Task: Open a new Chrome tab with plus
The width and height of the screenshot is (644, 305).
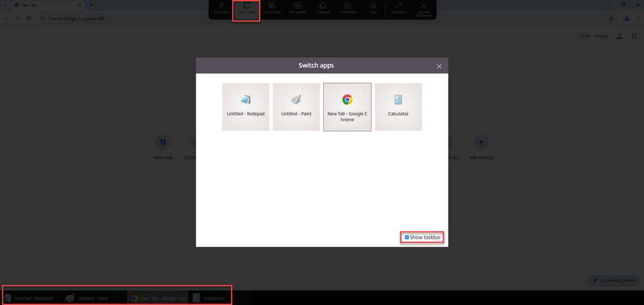Action: point(91,5)
